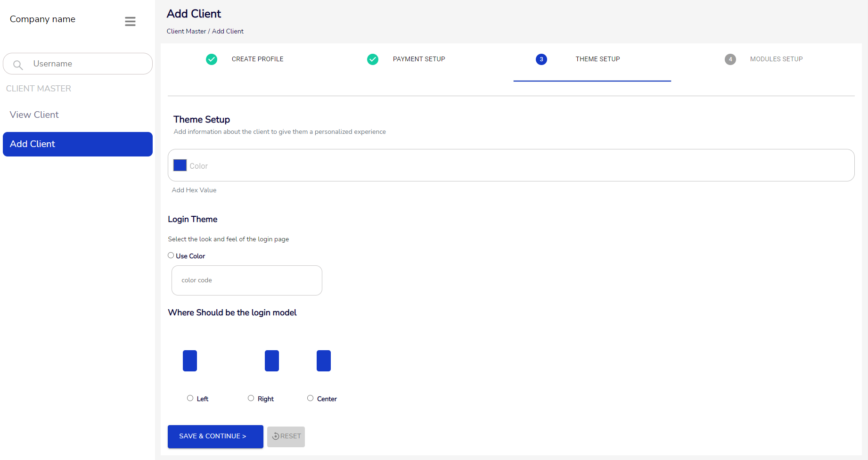Screen dimensions: 868x460
Task: Click Add Client breadcrumb link
Action: click(x=228, y=32)
